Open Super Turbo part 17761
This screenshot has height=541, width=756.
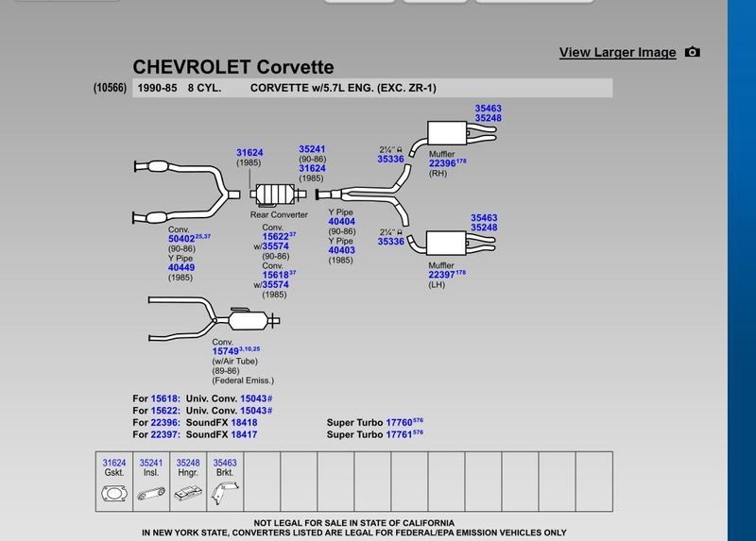click(399, 434)
